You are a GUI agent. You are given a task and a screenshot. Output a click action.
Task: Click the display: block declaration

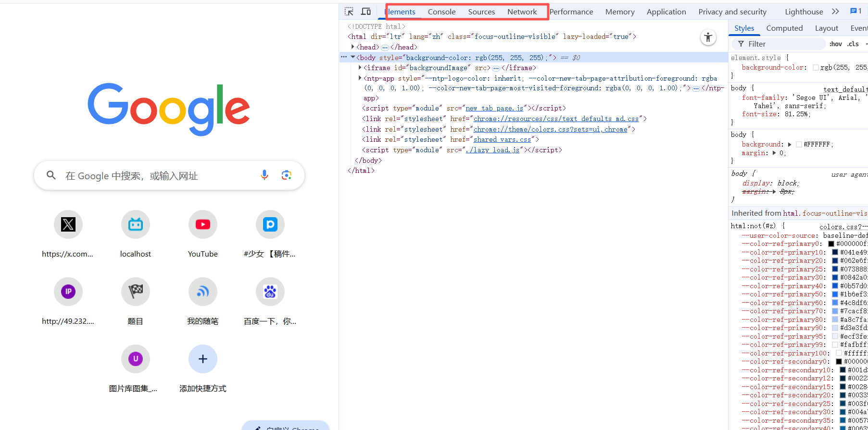[770, 183]
